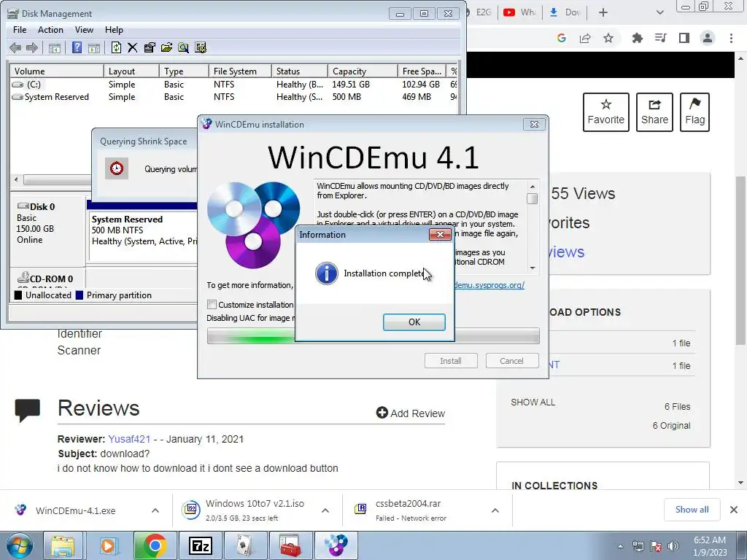Open the Chrome media control icon
This screenshot has width=747, height=560.
(660, 38)
